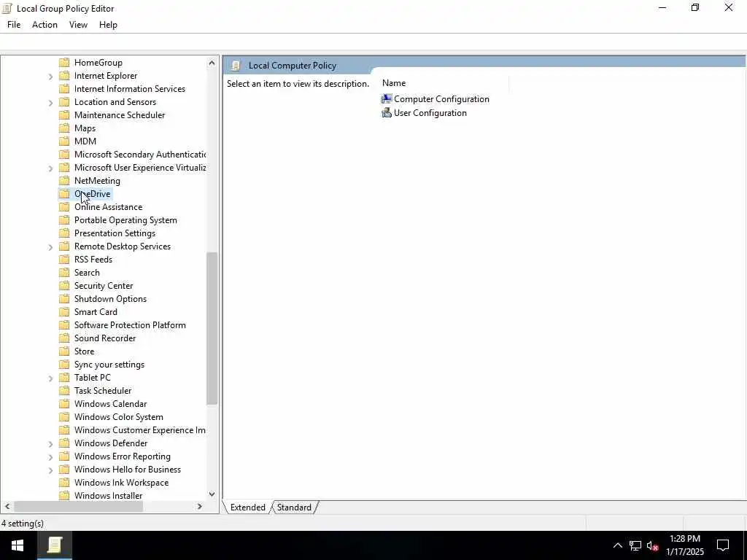Click the Search folder icon
This screenshot has width=747, height=560.
64,273
